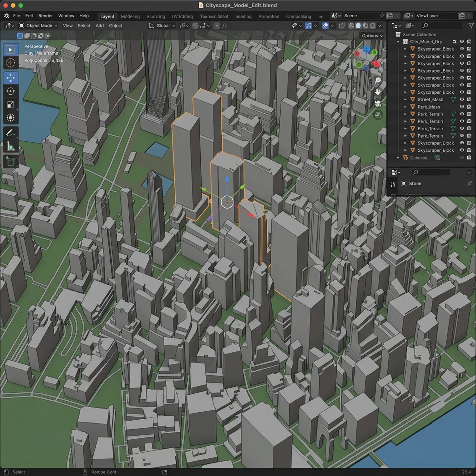476x476 pixels.
Task: Toggle the City_Model_Grp exclude checkbox
Action: point(454,42)
